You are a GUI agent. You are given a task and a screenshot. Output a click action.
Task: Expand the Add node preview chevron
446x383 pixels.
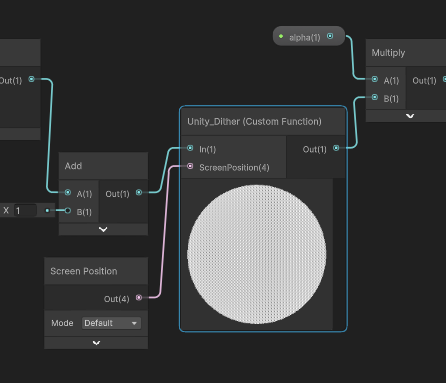[x=103, y=229]
